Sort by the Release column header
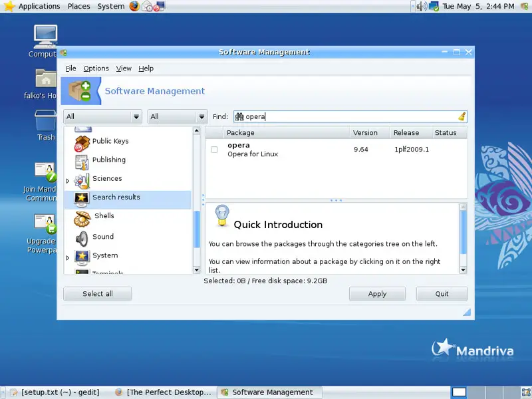This screenshot has height=399, width=532. 411,132
